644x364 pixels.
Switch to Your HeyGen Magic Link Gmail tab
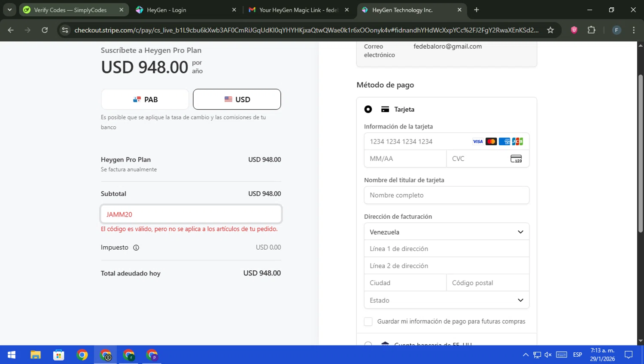click(298, 10)
